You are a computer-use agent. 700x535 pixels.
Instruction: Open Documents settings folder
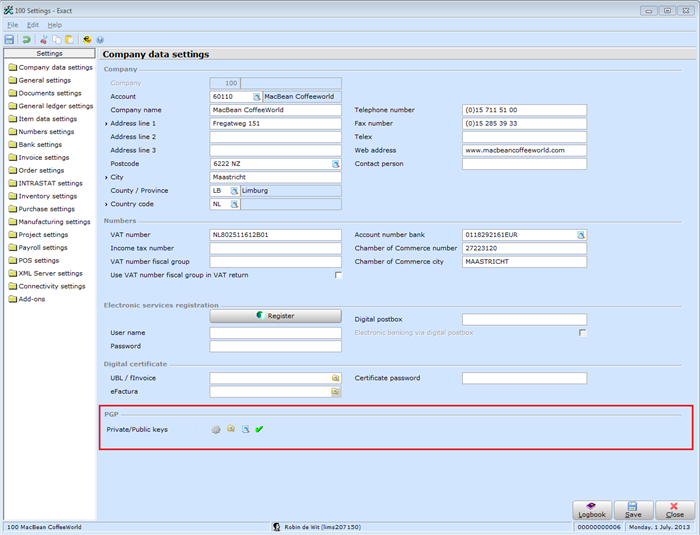click(45, 93)
